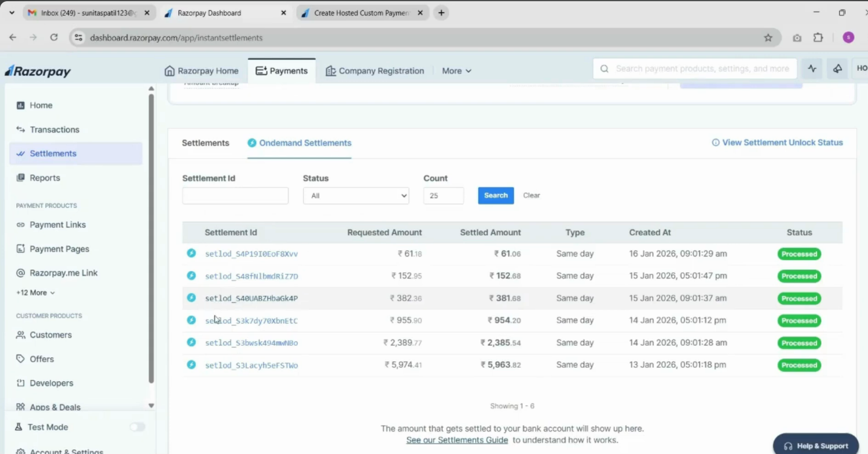Image resolution: width=868 pixels, height=454 pixels.
Task: Open a new browser tab
Action: tap(441, 13)
